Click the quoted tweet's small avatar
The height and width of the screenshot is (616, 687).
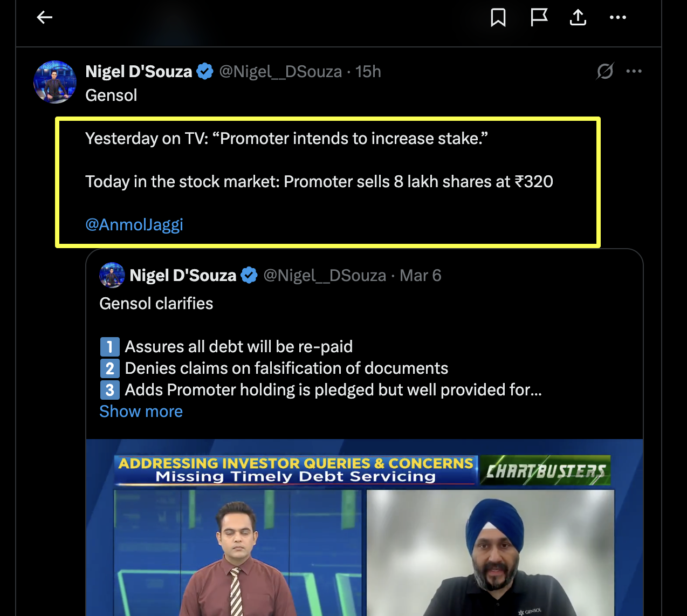[112, 276]
